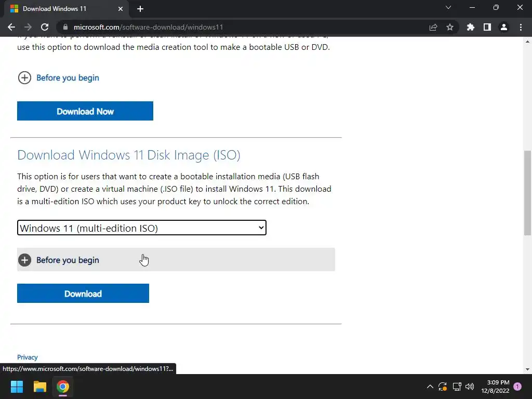The image size is (532, 399).
Task: Click the Download Now button
Action: [85, 111]
